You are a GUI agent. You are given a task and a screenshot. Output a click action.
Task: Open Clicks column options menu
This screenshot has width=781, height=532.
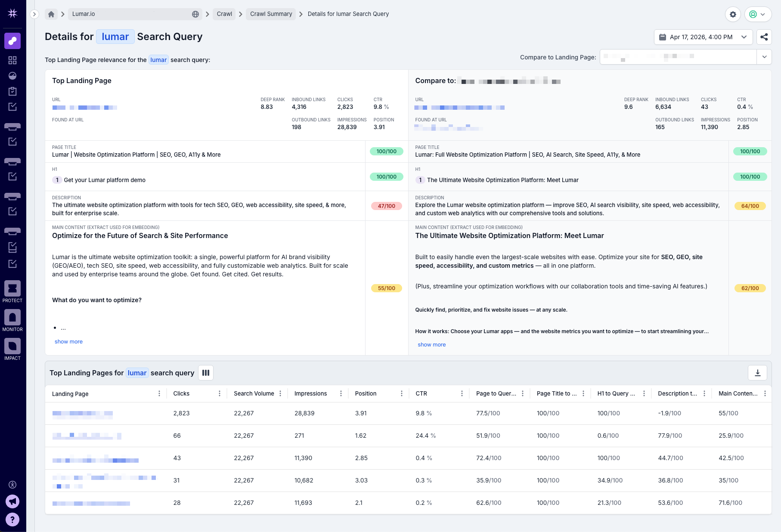pyautogui.click(x=220, y=393)
